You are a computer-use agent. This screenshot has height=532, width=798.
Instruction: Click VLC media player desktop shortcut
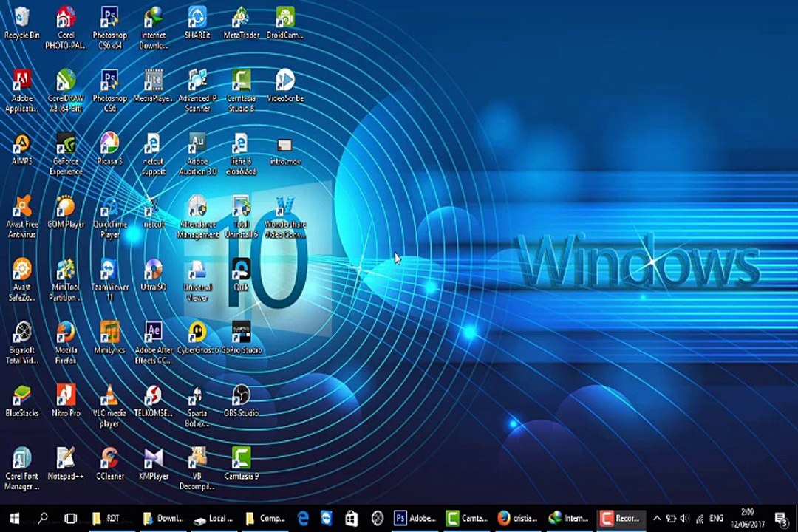[109, 406]
